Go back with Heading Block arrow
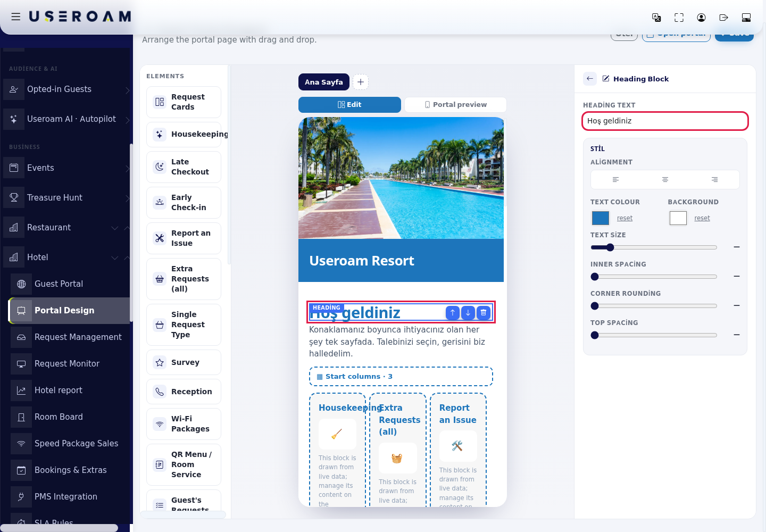Screen dimensions: 766x532 click(590, 79)
